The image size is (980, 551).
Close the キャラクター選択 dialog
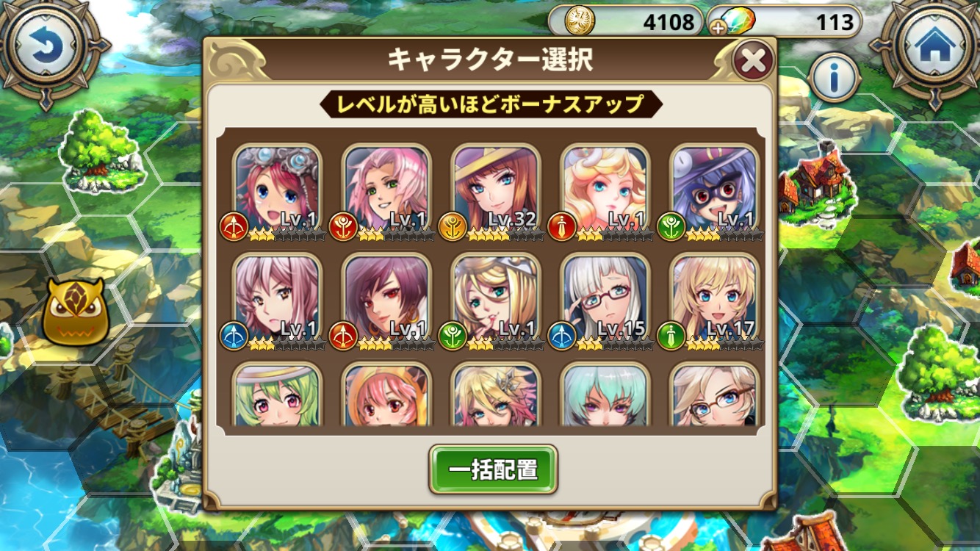pos(753,60)
